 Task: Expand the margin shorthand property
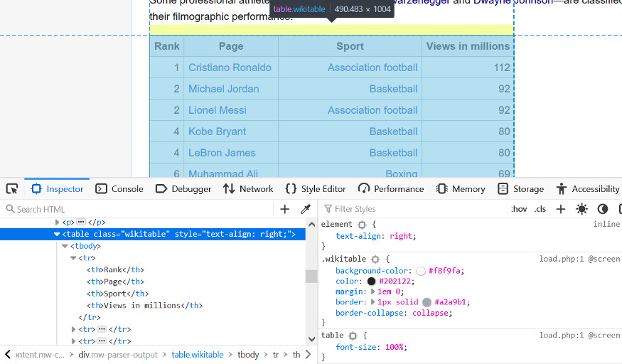point(372,291)
